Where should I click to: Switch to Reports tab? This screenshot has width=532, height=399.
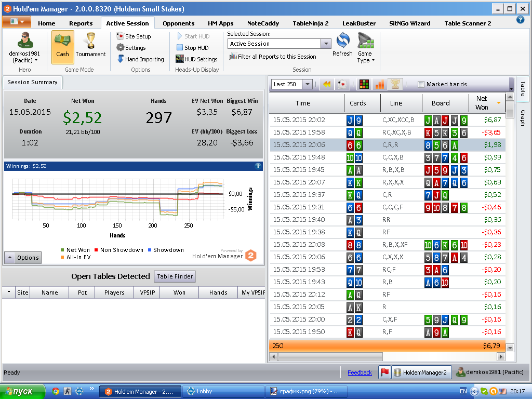(x=81, y=23)
